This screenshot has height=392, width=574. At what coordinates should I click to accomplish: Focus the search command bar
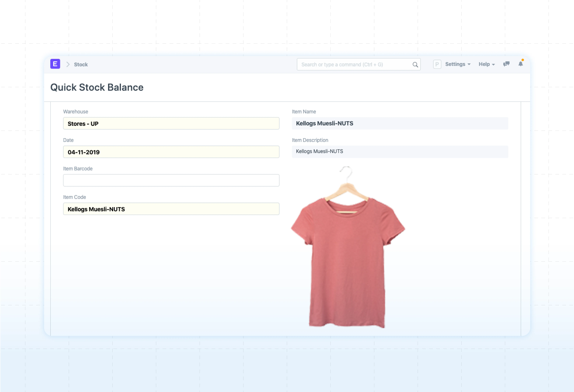pyautogui.click(x=353, y=64)
